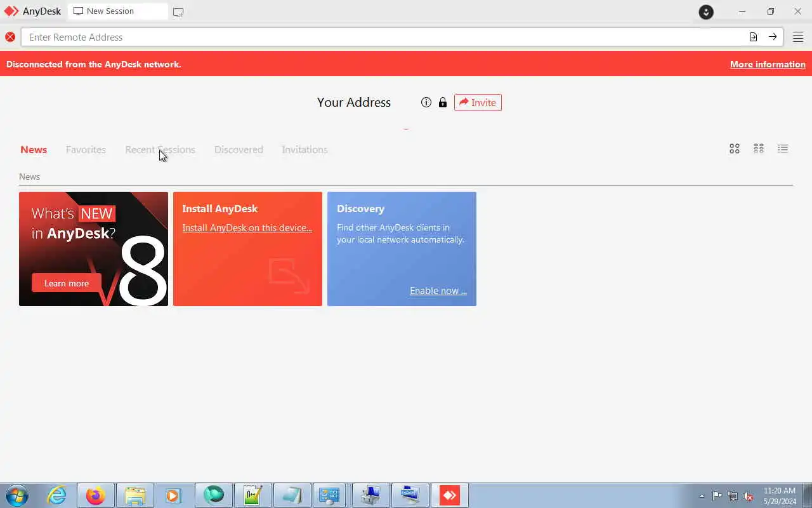Click the Discovery card title
Viewport: 812px width, 508px height.
click(x=360, y=209)
